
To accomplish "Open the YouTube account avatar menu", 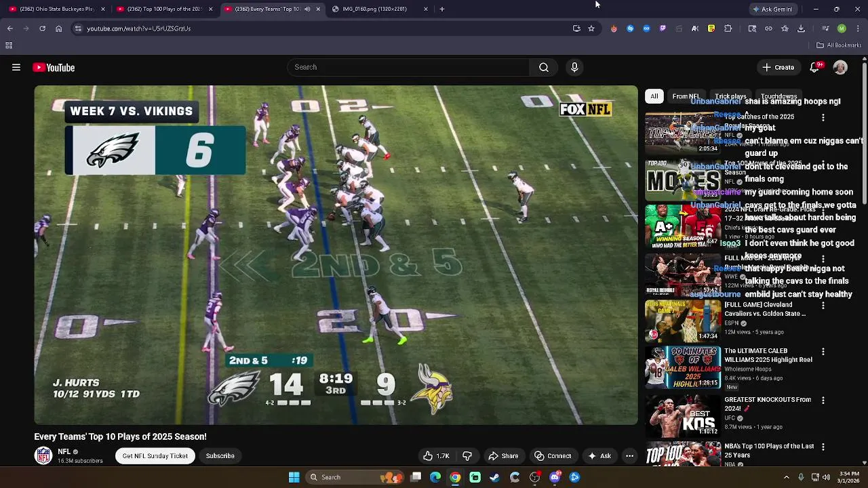I will pyautogui.click(x=840, y=67).
